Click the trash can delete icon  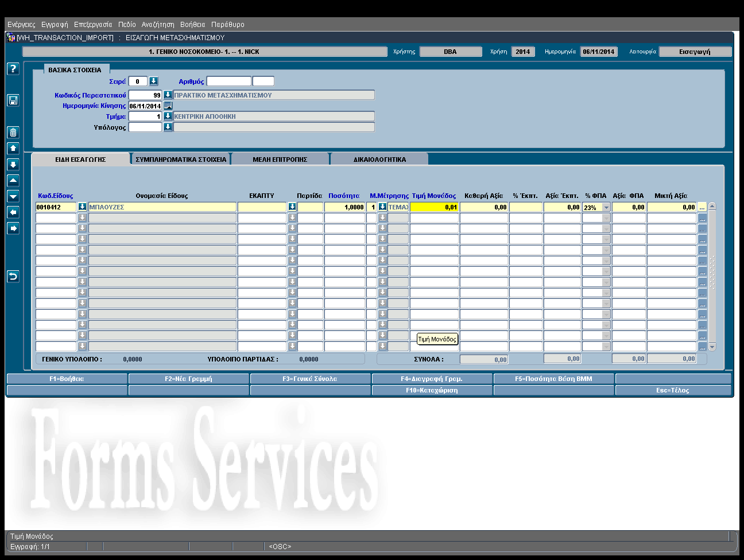tap(13, 133)
